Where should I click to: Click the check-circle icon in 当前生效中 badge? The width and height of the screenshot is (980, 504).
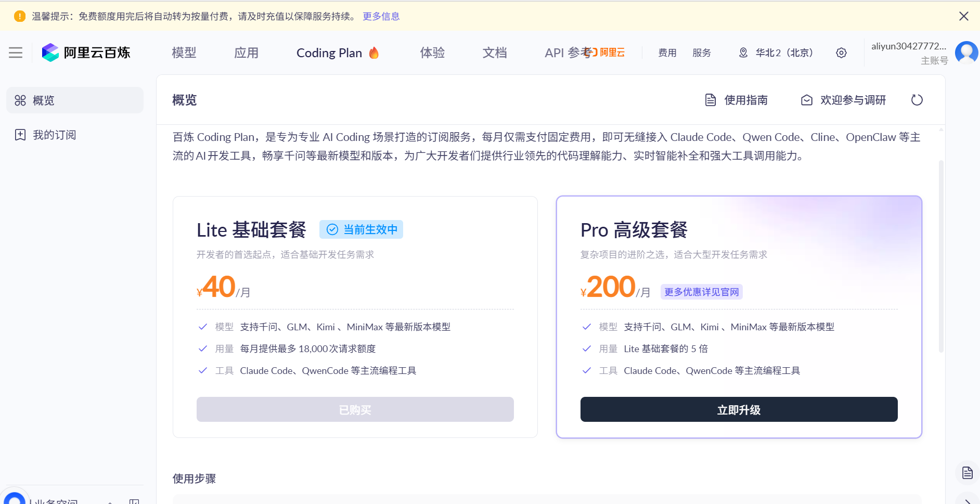(332, 229)
